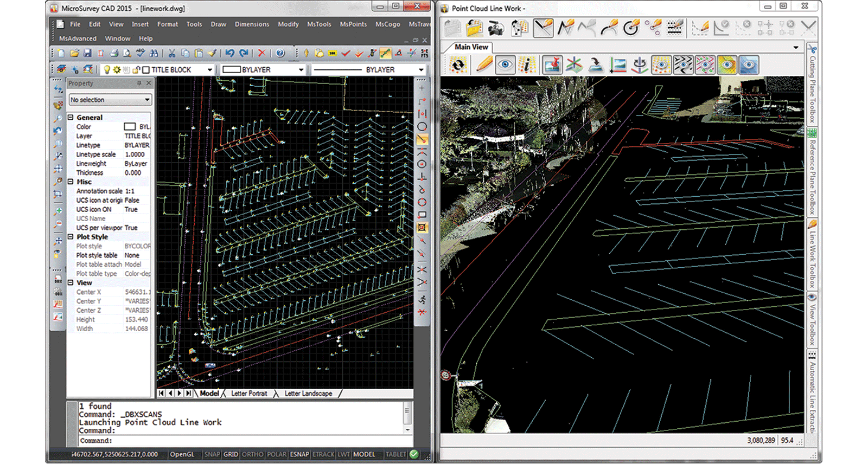The image size is (868, 464).
Task: Toggle ORTHO in the status bar
Action: pos(252,454)
